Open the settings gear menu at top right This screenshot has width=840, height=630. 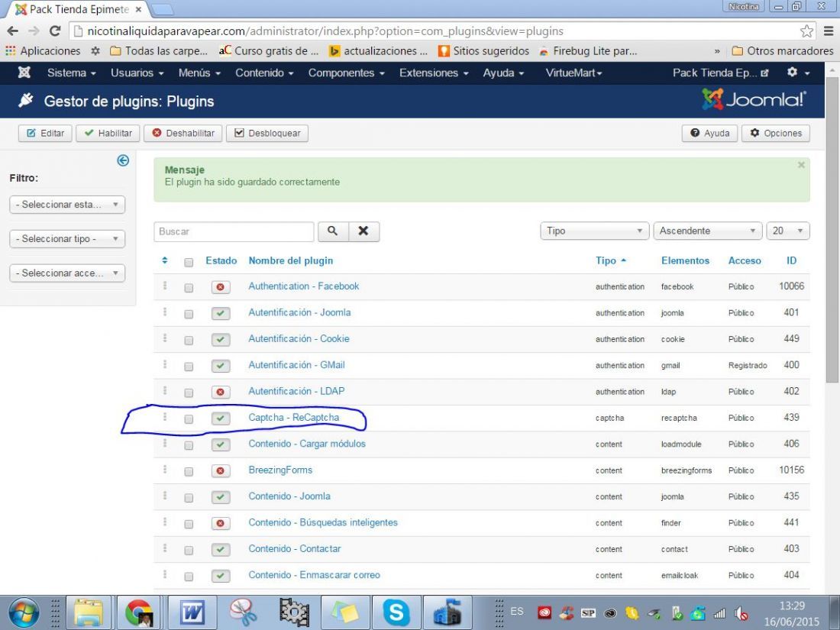tap(798, 73)
